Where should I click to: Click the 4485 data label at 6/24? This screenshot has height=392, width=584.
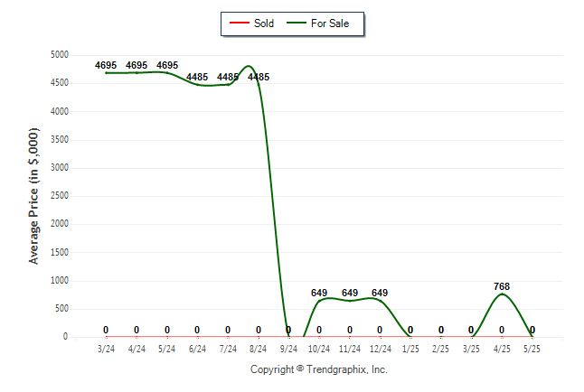(x=197, y=77)
